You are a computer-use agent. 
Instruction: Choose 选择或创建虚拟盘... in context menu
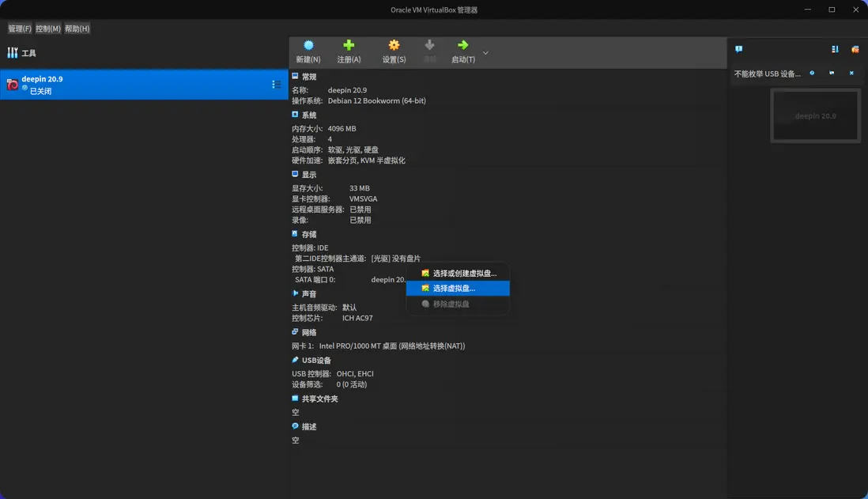(x=458, y=273)
